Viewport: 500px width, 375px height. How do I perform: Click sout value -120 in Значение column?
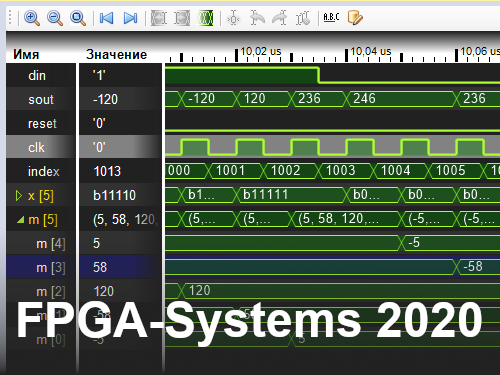click(x=105, y=99)
